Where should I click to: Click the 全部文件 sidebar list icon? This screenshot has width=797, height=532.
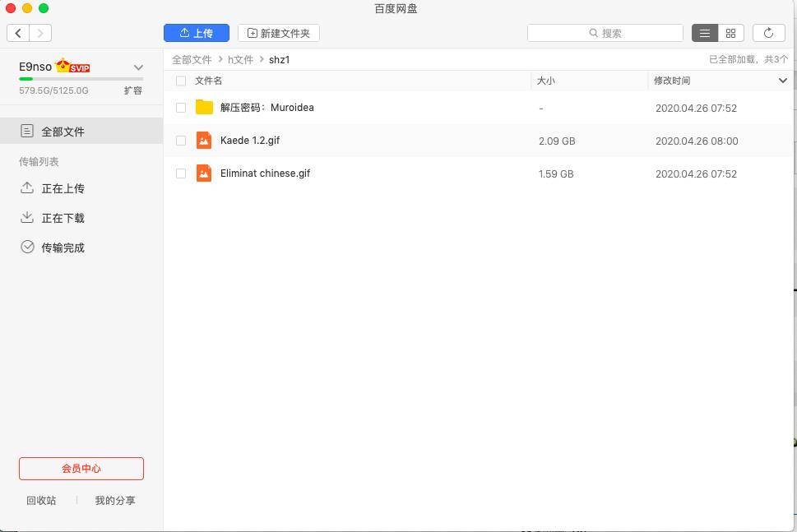tap(27, 131)
